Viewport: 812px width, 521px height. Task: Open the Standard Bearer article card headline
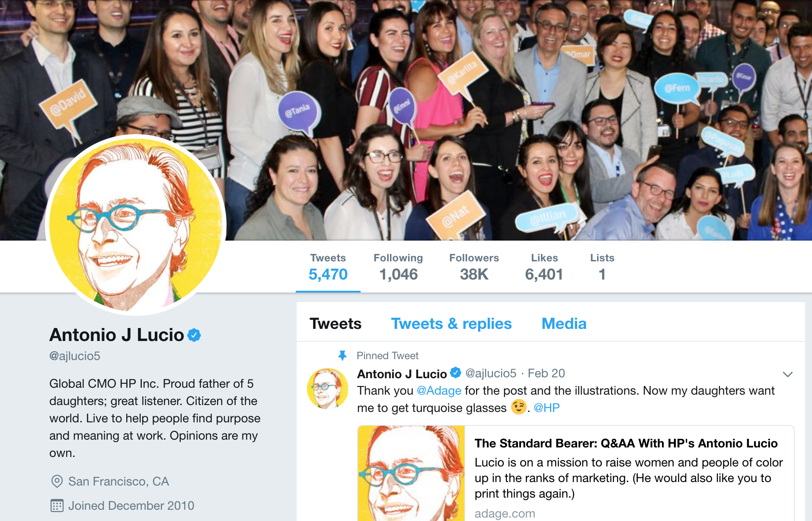pyautogui.click(x=626, y=443)
